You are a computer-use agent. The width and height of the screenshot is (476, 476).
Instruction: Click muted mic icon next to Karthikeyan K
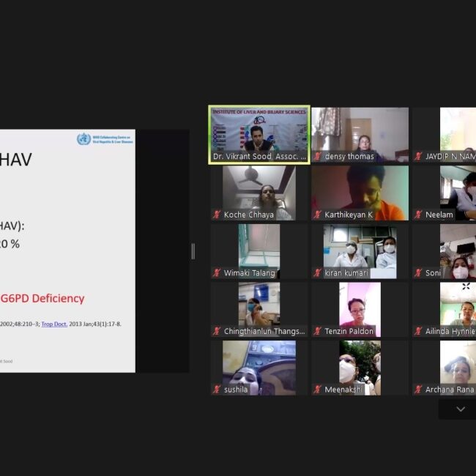(318, 215)
